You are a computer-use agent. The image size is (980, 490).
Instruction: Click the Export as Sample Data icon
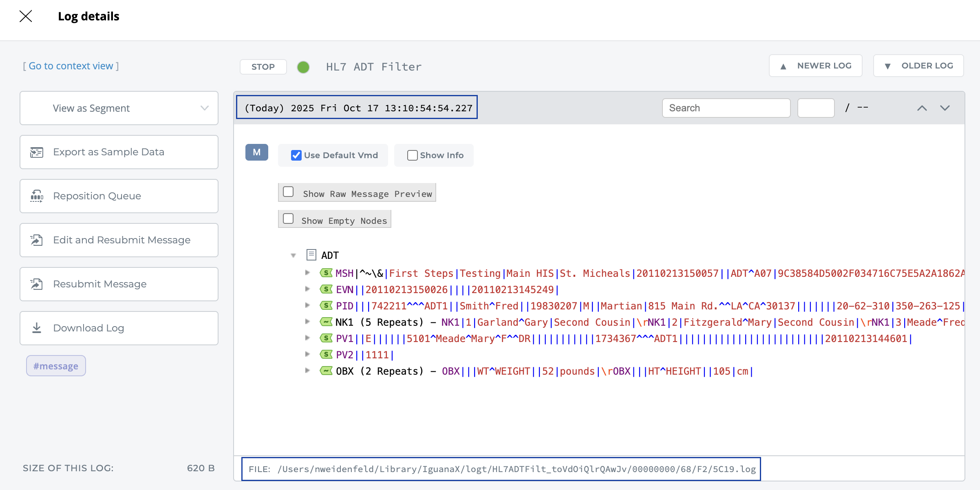coord(37,152)
